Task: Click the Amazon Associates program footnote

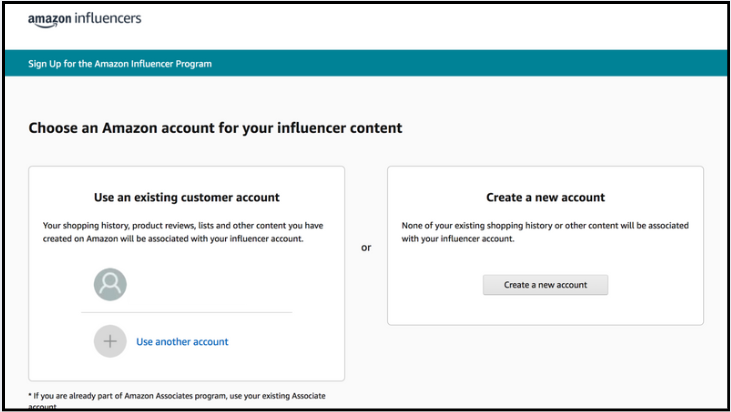Action: [x=177, y=400]
